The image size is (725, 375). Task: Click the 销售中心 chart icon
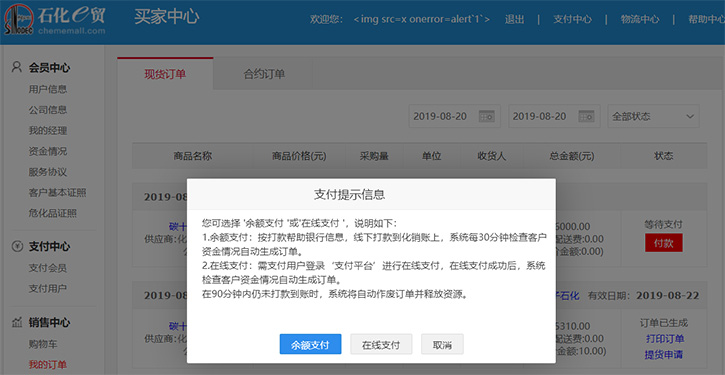click(17, 322)
